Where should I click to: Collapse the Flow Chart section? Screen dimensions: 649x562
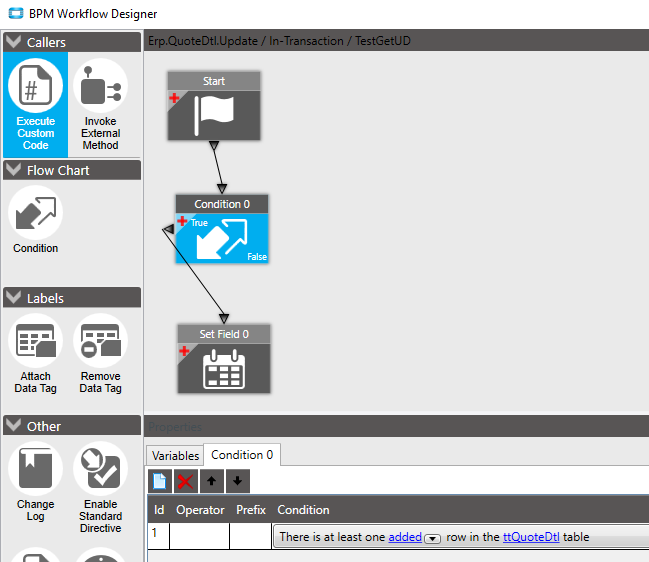pos(14,170)
